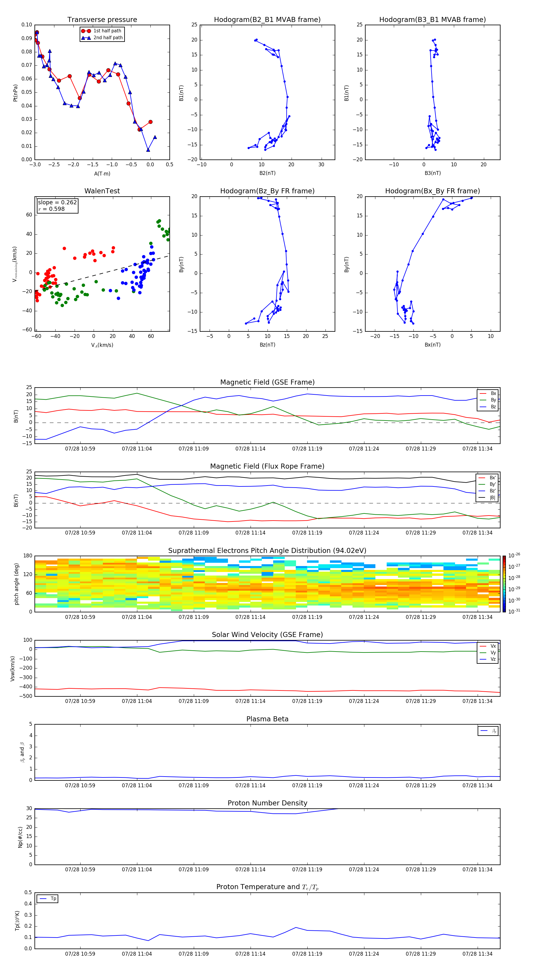The image size is (535, 980).
Task: Click the 'VA(km/s)' x-axis label
Action: click(102, 345)
